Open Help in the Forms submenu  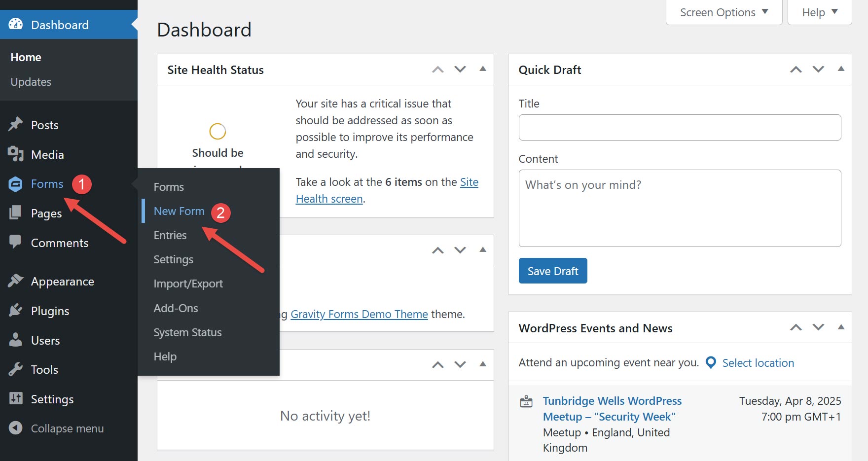pos(165,356)
